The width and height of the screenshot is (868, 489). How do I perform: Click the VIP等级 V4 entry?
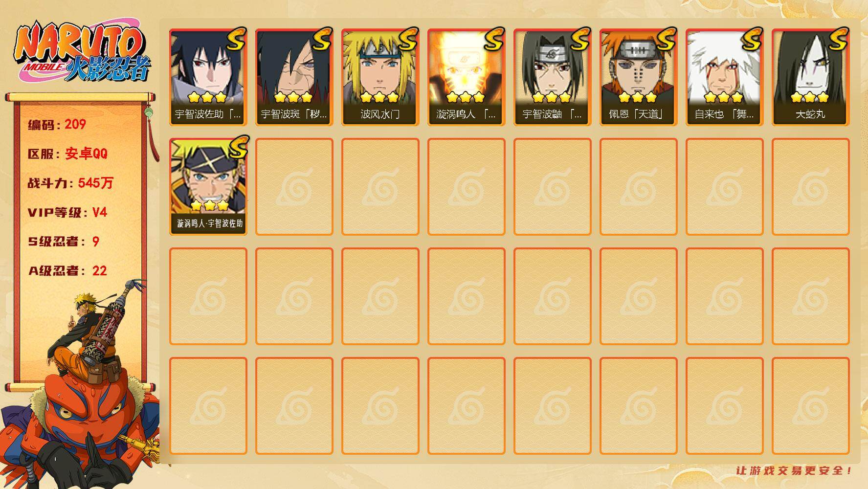(x=67, y=212)
